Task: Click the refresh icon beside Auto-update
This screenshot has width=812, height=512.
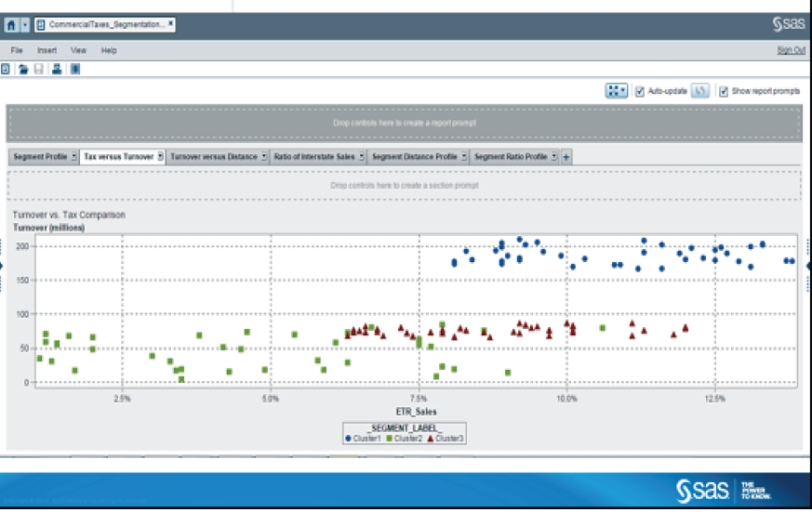Action: tap(700, 91)
